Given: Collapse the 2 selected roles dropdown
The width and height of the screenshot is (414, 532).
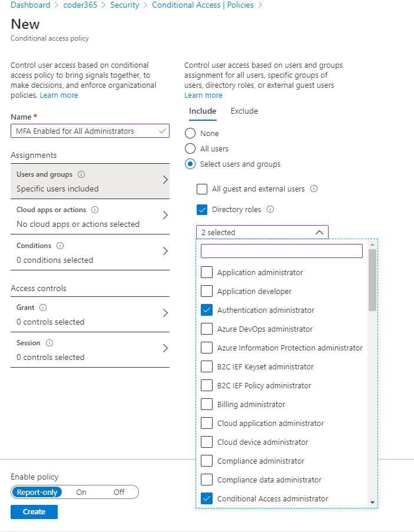Looking at the screenshot, I should pos(319,233).
